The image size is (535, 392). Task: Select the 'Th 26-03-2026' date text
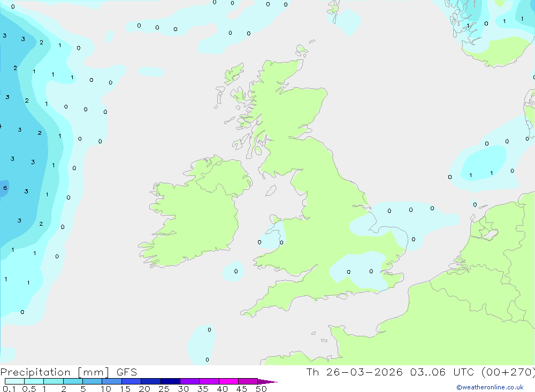354,372
